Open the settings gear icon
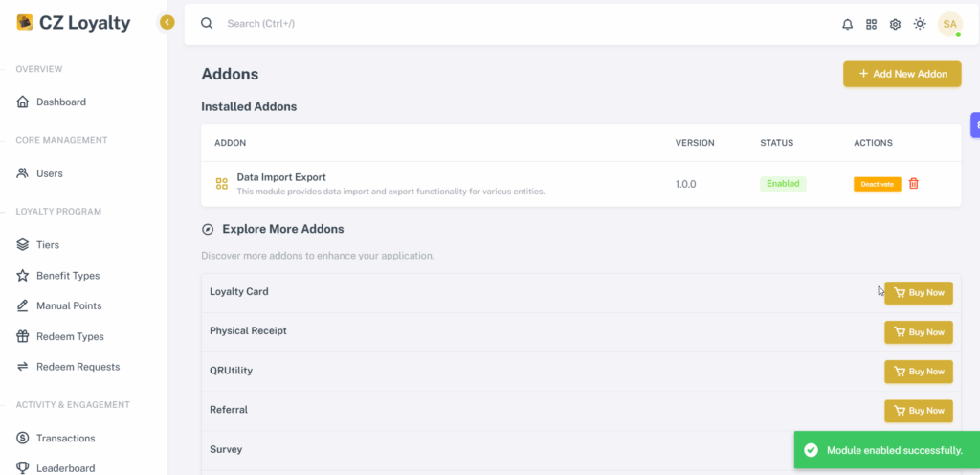The width and height of the screenshot is (980, 475). [x=895, y=24]
